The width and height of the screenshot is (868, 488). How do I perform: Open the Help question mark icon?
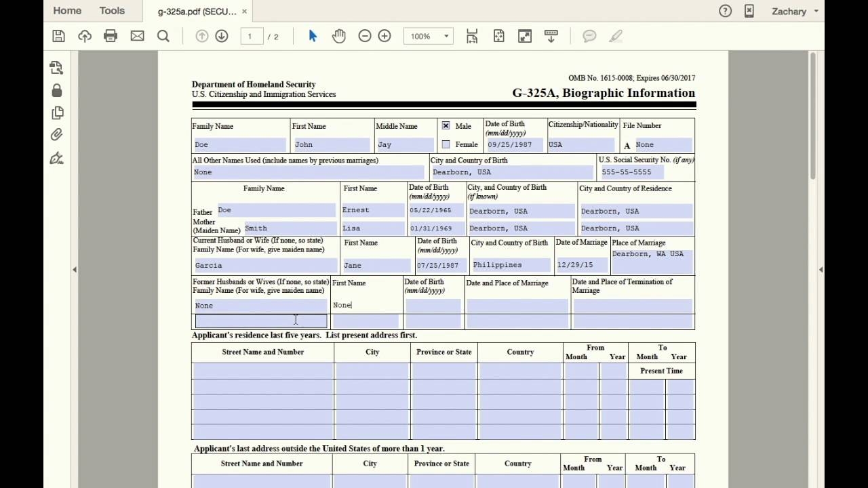pos(726,11)
